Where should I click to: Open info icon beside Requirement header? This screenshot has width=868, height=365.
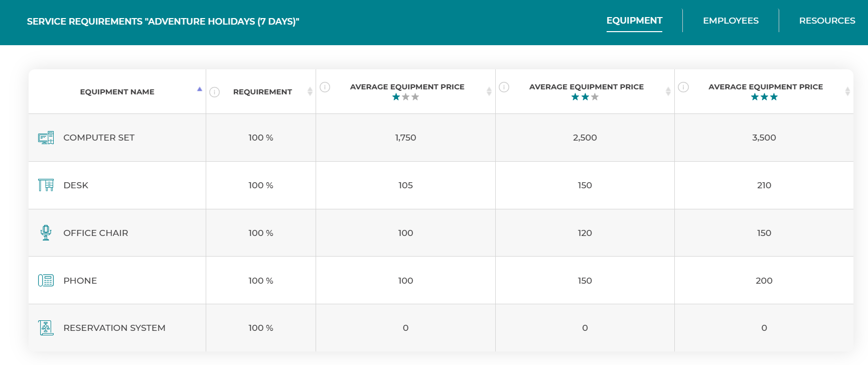[x=214, y=92]
